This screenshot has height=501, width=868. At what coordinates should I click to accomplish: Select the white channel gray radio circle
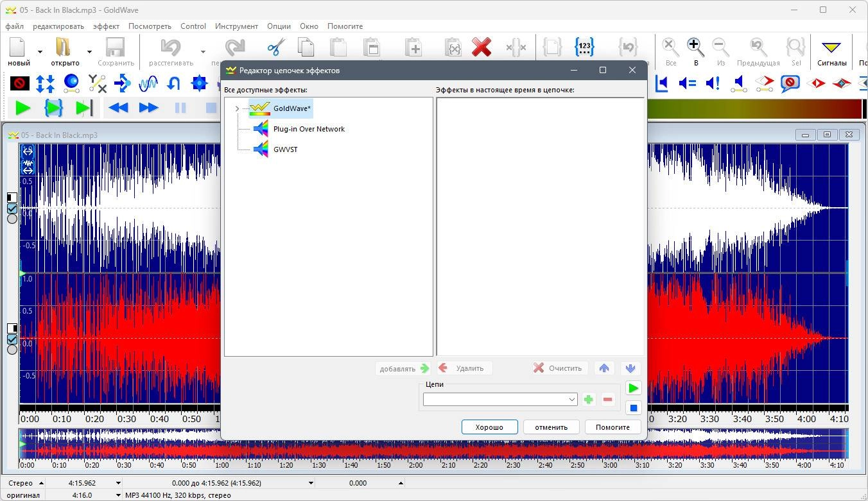coord(12,219)
